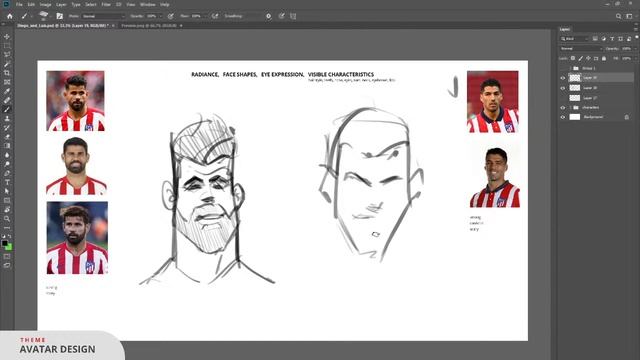Expand the Group 1 layer group
The image size is (640, 360).
coord(570,68)
